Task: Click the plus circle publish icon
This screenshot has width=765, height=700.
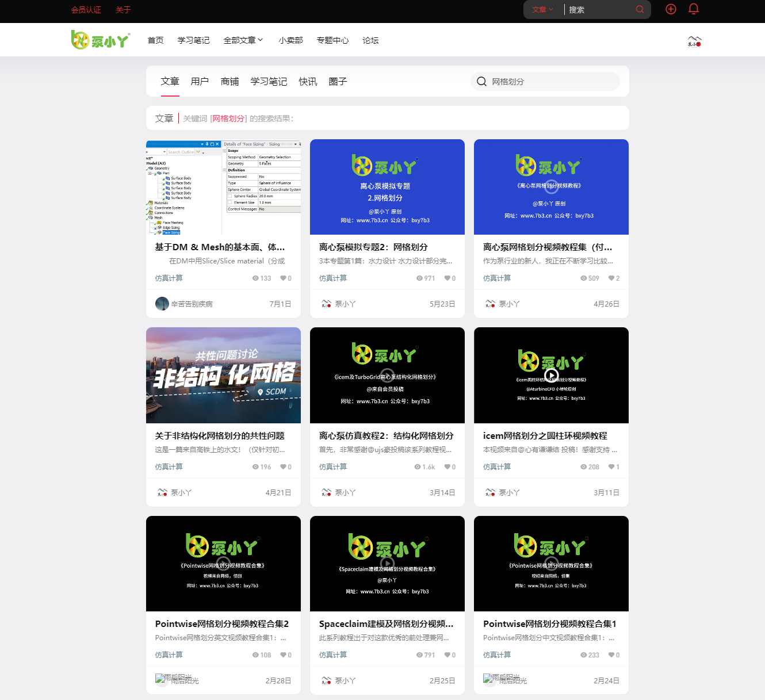Action: pos(671,9)
